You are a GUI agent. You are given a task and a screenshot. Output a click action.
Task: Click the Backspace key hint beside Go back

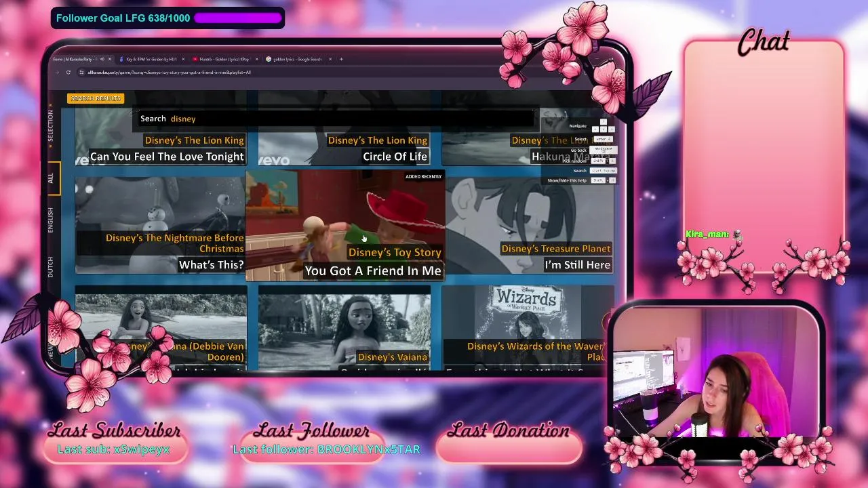tap(603, 149)
